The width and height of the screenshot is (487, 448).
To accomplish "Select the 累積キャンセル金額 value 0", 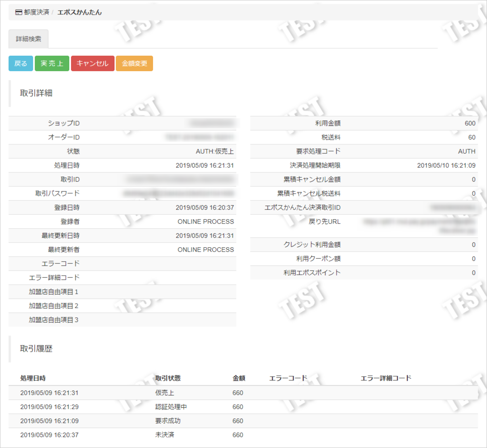I will [474, 179].
